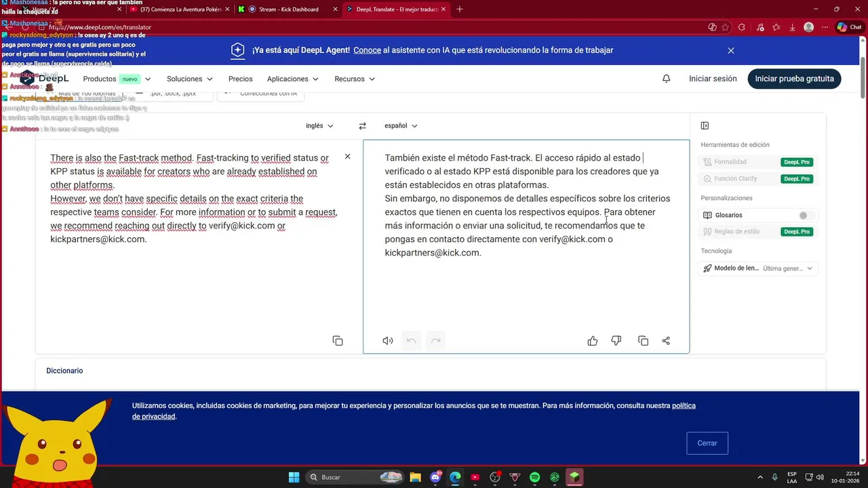This screenshot has width=868, height=488.
Task: Give the translation a thumbs down
Action: (616, 341)
